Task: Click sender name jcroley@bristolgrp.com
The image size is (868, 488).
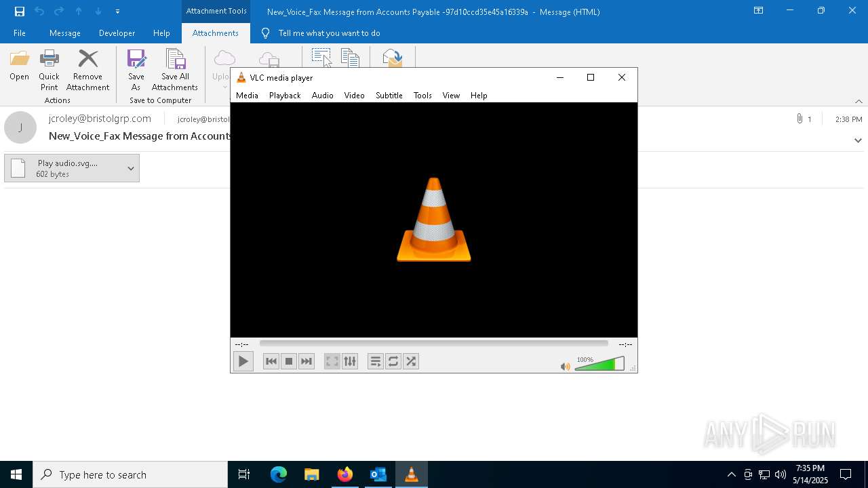Action: [x=100, y=119]
